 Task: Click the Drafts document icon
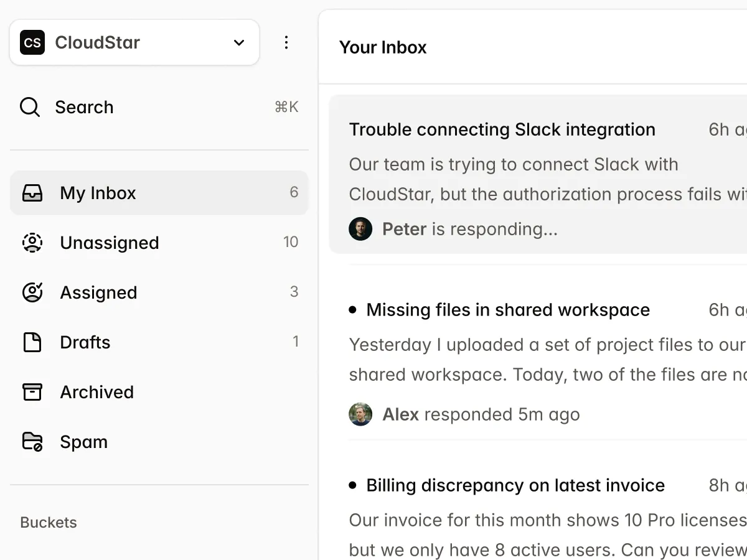point(32,342)
